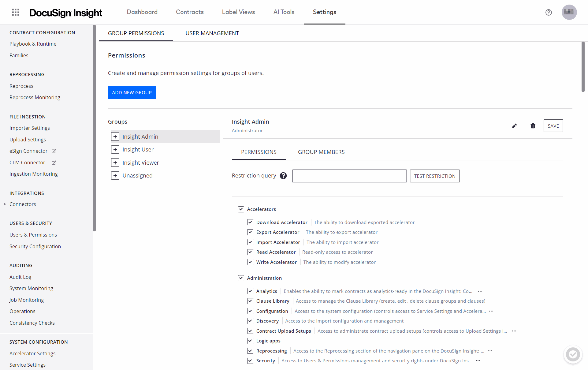Expand the Insight User group
Screen dimensions: 588x370
pyautogui.click(x=115, y=149)
